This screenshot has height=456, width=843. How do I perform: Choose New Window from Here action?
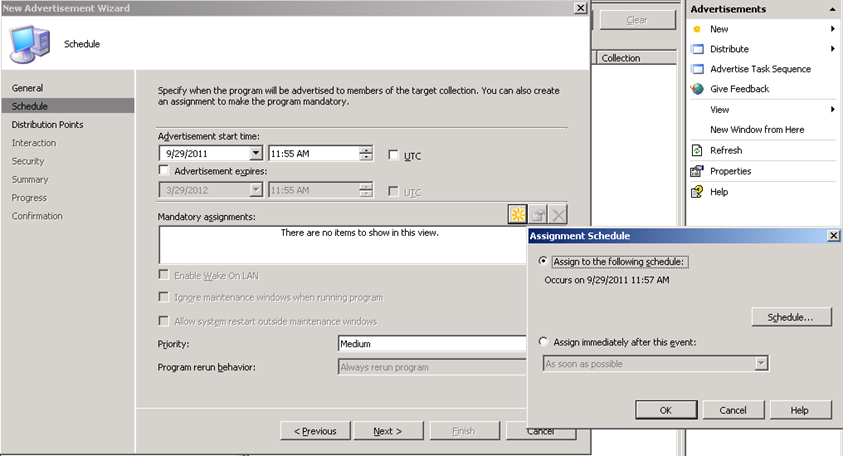757,130
